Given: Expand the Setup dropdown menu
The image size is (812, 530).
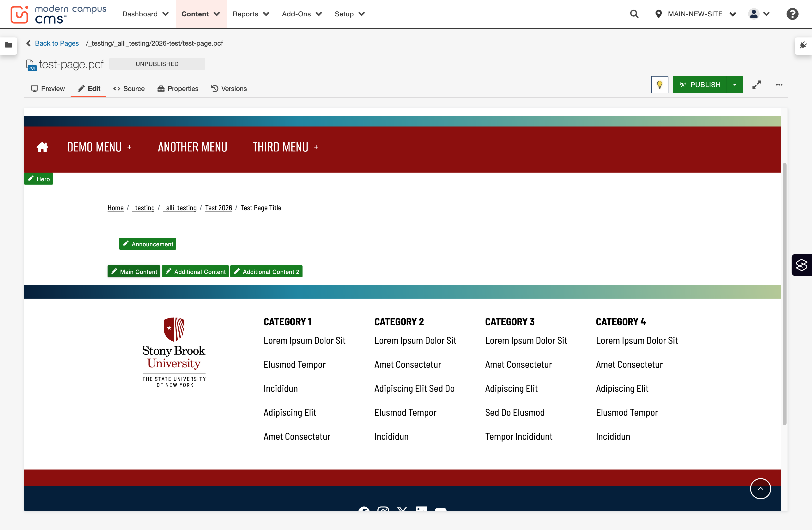Looking at the screenshot, I should (x=349, y=14).
